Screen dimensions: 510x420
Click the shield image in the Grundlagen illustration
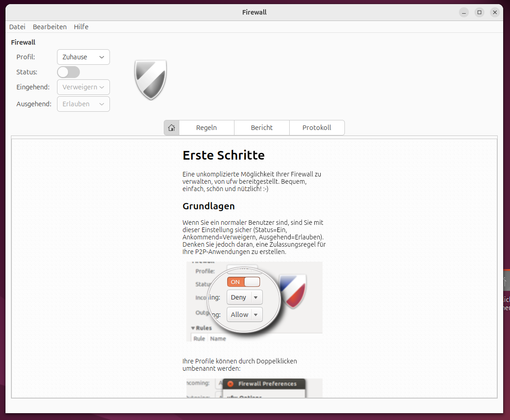294,292
